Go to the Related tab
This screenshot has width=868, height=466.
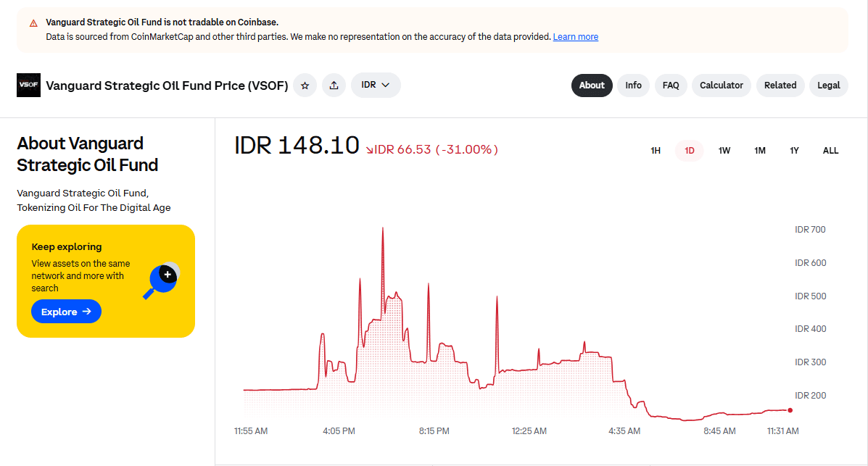(x=780, y=86)
